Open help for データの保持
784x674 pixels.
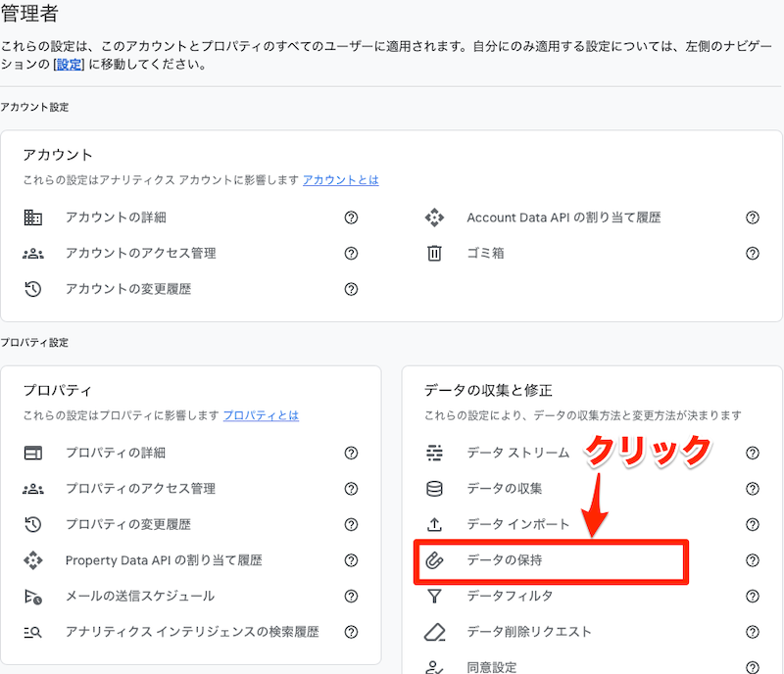point(753,560)
